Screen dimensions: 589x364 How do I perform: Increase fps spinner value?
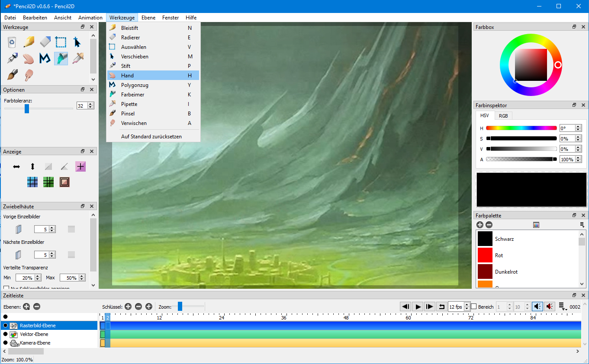[467, 304]
